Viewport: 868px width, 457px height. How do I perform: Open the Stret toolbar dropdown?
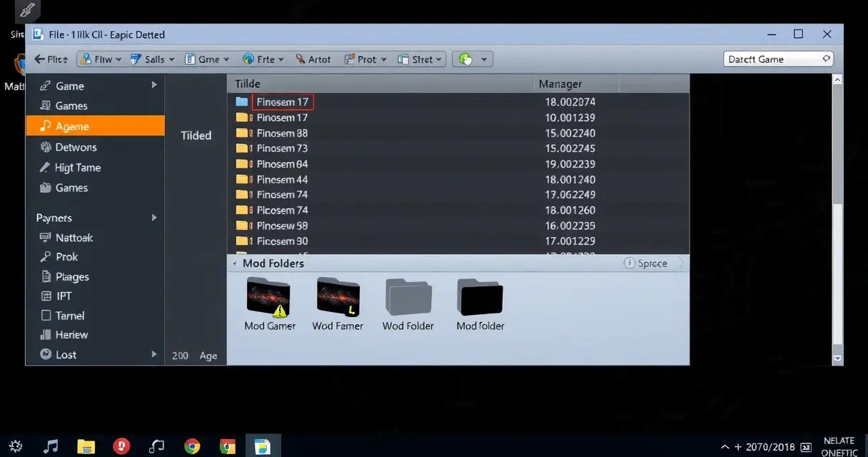(421, 59)
